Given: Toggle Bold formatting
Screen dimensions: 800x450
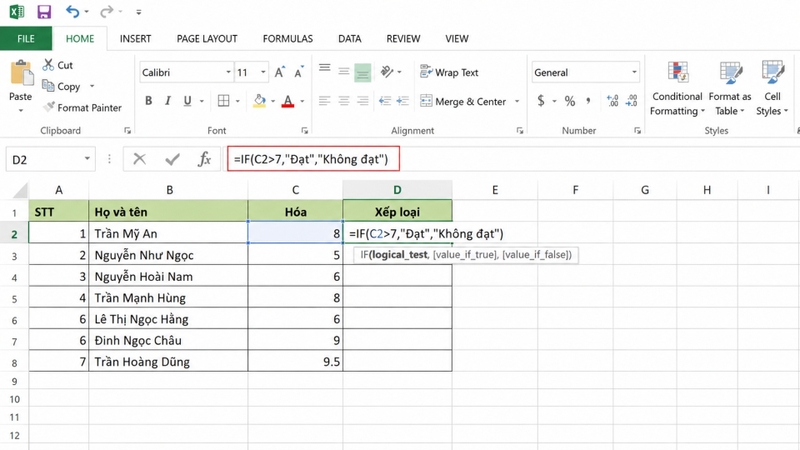Looking at the screenshot, I should [x=148, y=101].
